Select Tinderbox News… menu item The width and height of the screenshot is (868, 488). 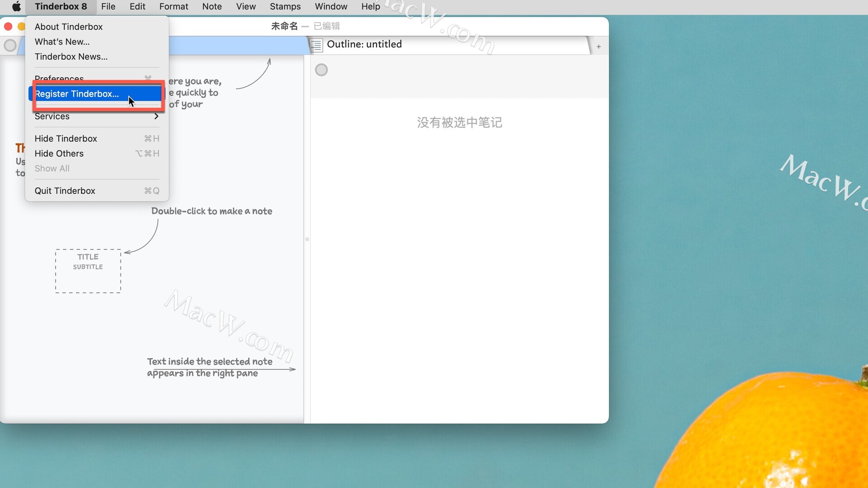point(97,56)
